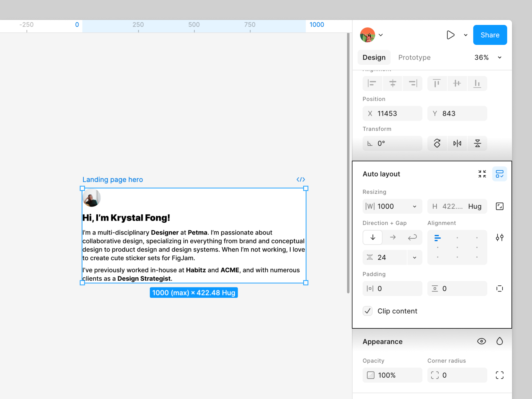Select bottom-right alignment dot in grid
The width and height of the screenshot is (532, 399).
pos(477,257)
